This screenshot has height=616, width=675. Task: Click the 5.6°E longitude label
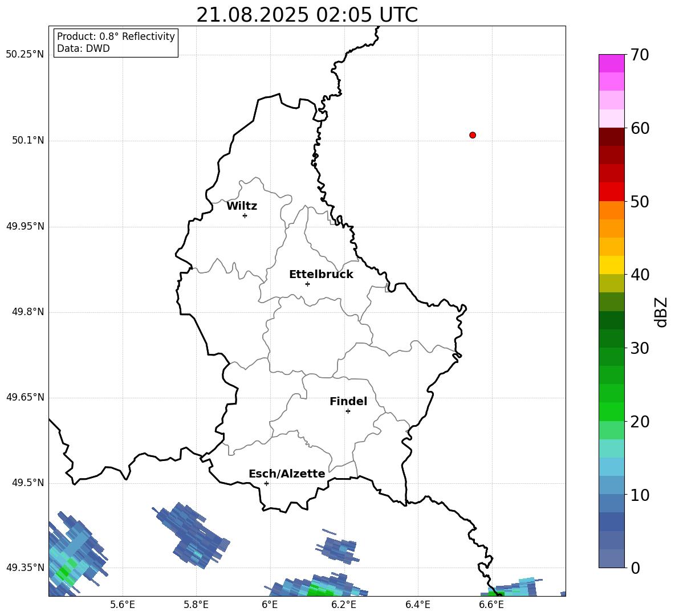123,605
